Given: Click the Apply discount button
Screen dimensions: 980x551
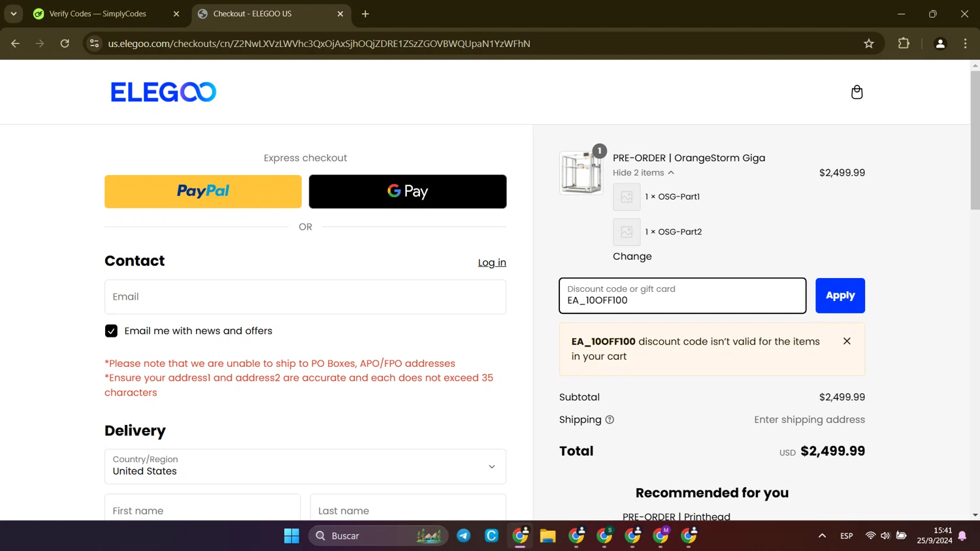Looking at the screenshot, I should (840, 296).
